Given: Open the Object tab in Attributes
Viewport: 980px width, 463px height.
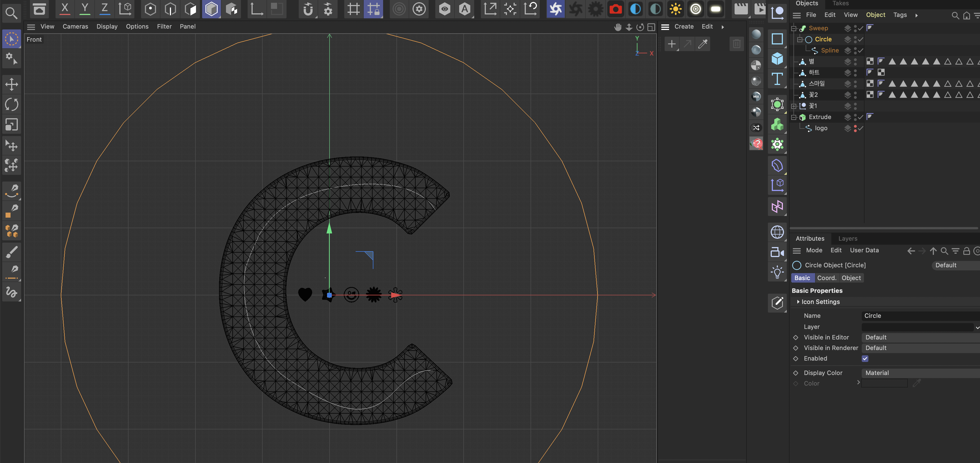Looking at the screenshot, I should pyautogui.click(x=851, y=278).
